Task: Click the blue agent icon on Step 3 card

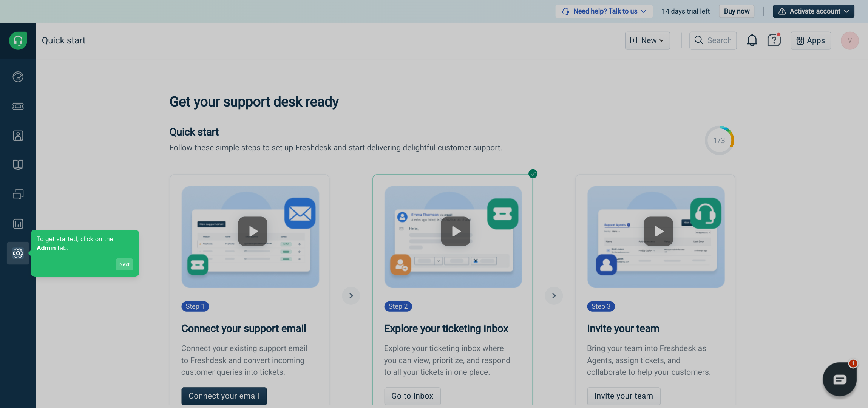Action: tap(607, 264)
